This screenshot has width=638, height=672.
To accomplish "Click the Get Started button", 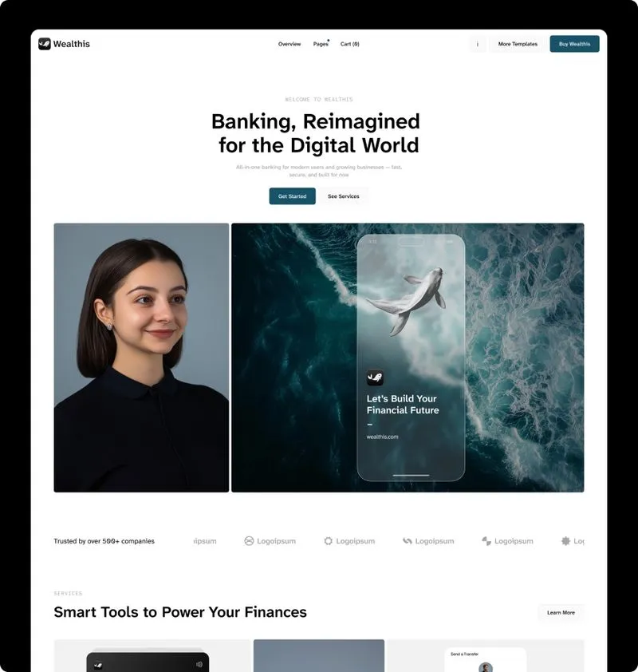I will pos(292,196).
